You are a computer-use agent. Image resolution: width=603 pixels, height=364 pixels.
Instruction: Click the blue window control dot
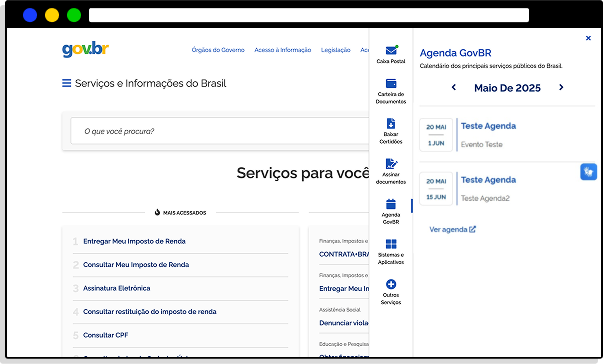[x=30, y=15]
